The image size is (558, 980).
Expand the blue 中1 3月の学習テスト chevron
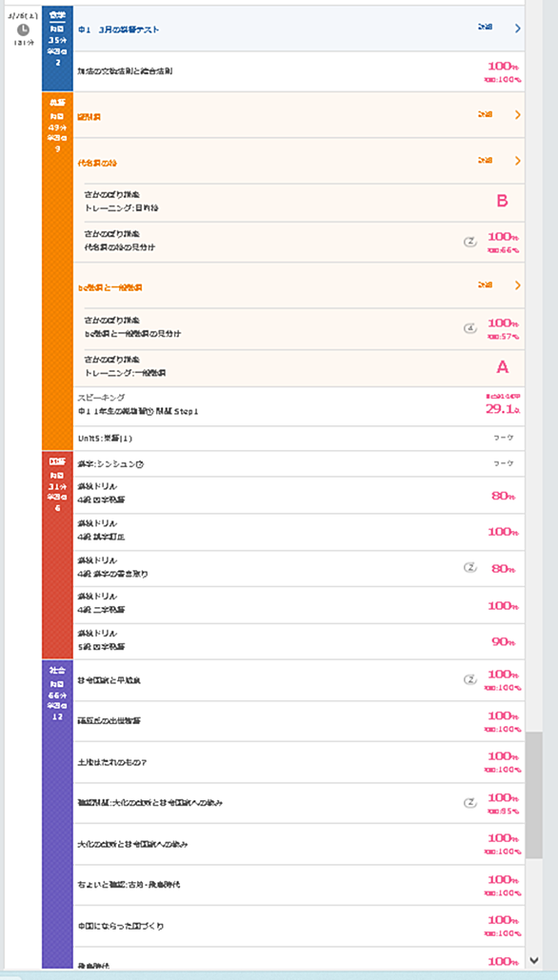point(517,29)
